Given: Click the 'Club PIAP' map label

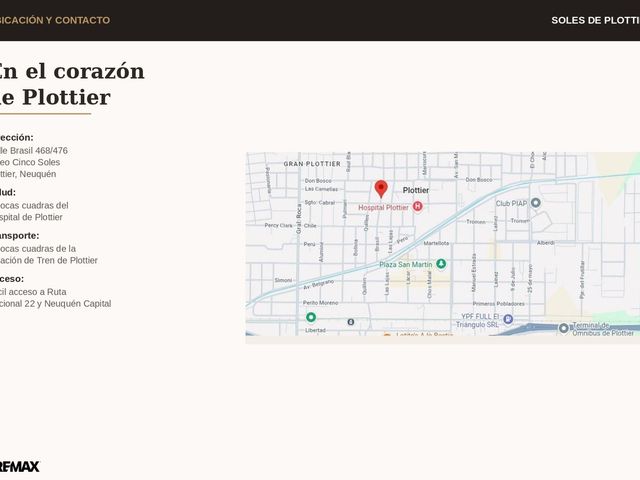Looking at the screenshot, I should click(511, 203).
